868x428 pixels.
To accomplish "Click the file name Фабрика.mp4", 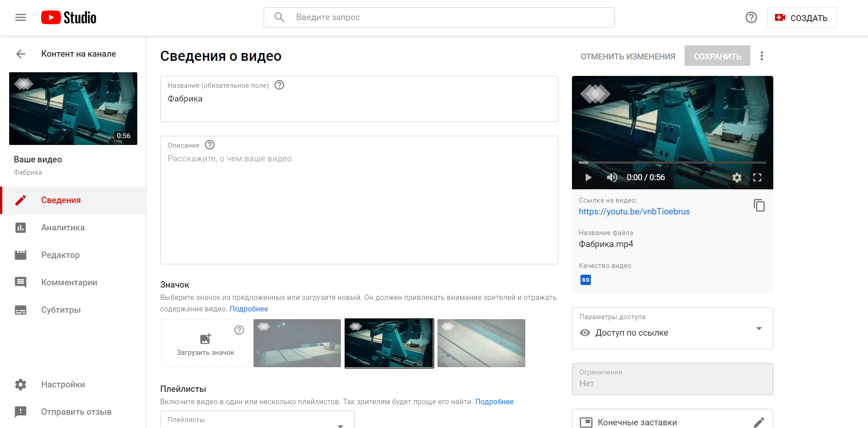I will [x=606, y=244].
